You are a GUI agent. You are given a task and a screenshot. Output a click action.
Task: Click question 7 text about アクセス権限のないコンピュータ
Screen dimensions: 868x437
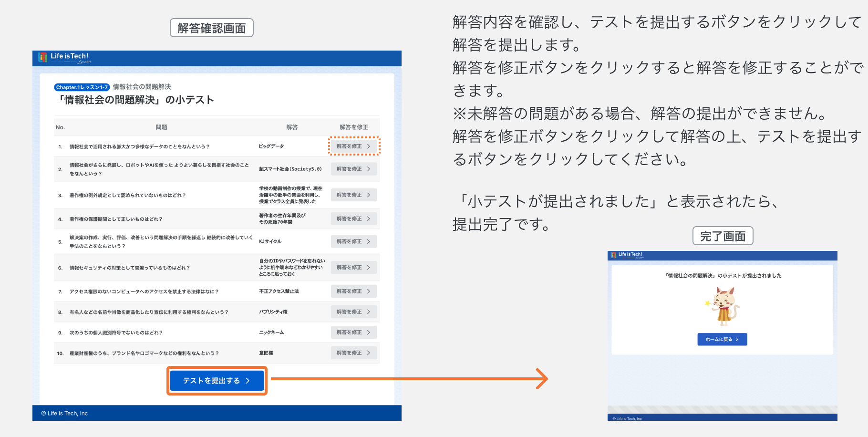144,291
